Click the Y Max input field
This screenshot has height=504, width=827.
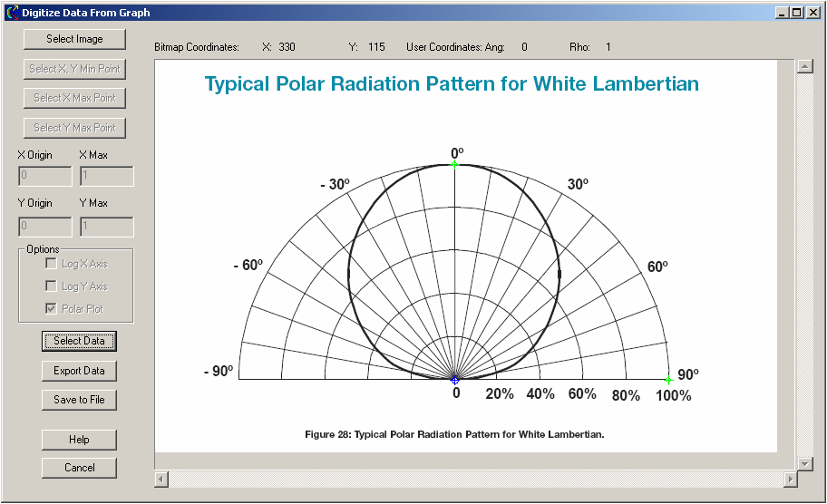(x=107, y=227)
